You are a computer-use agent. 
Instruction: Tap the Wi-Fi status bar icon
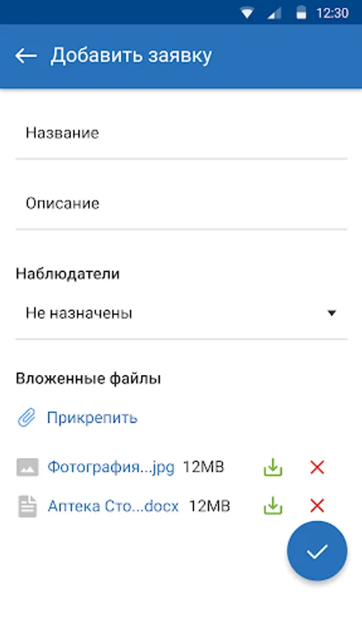pos(247,13)
